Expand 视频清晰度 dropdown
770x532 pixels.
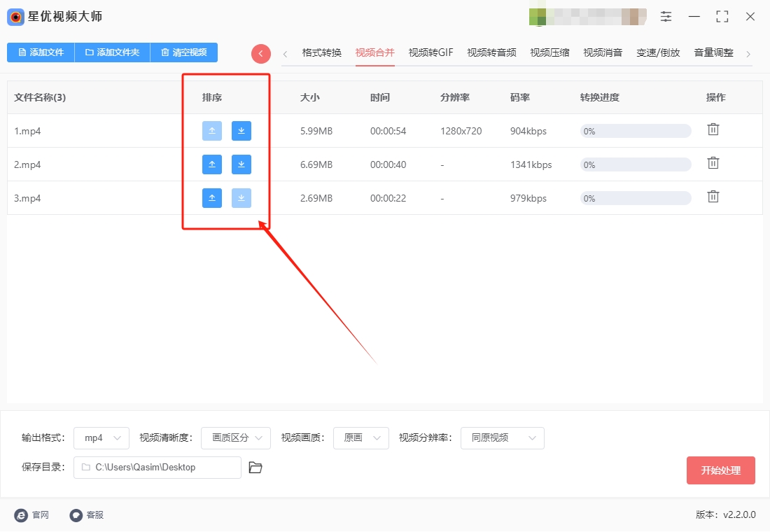[236, 438]
